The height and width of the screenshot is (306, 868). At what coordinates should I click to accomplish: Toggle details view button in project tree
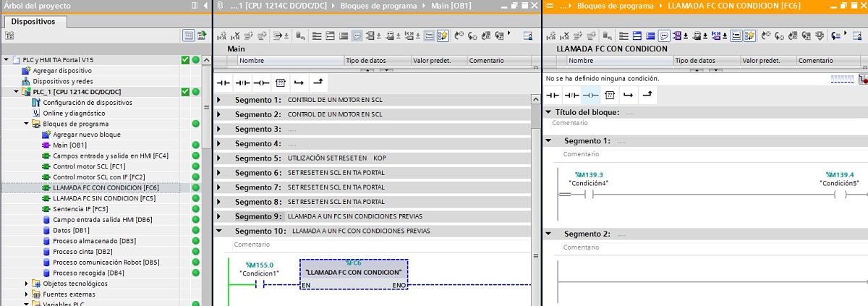pos(188,35)
